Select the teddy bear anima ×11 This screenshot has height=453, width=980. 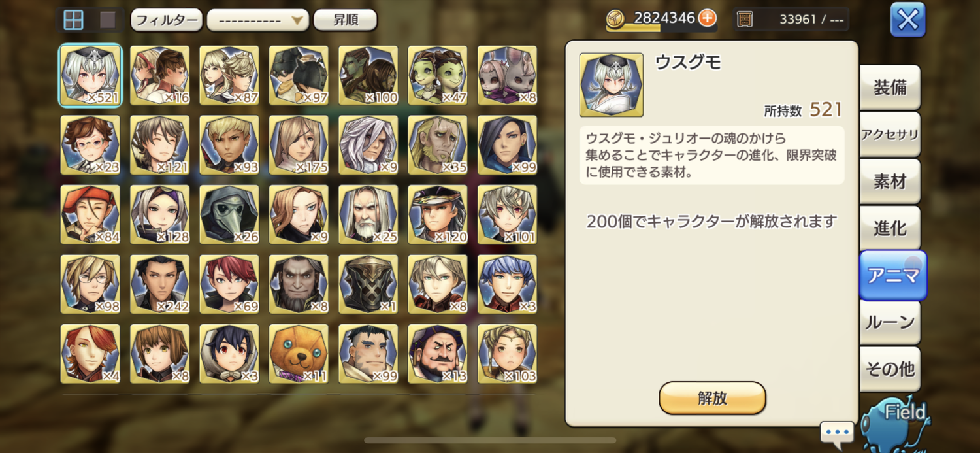299,354
